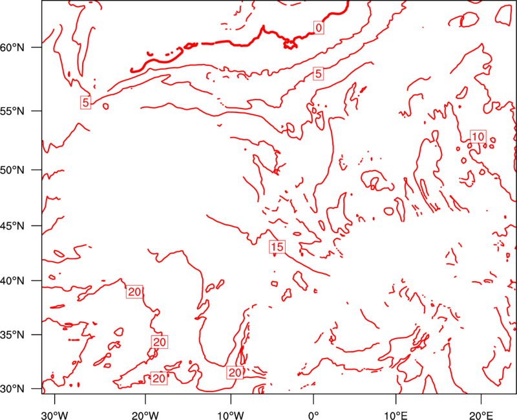Click the boxed 5 contour label above 0° longitude
Viewport: 517px width, 420px height.
(318, 74)
